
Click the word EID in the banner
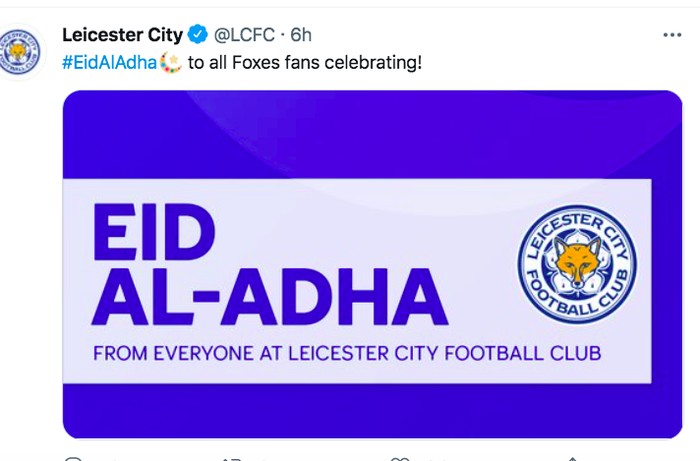click(153, 235)
